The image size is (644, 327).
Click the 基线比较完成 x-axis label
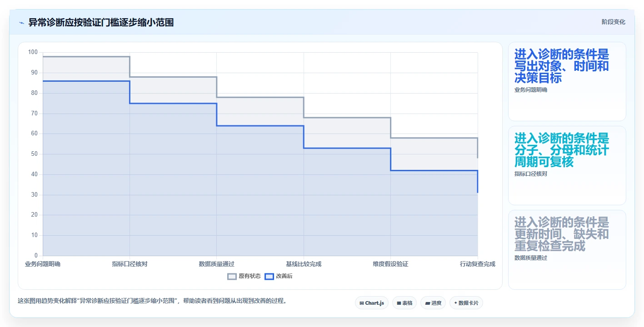tap(304, 264)
